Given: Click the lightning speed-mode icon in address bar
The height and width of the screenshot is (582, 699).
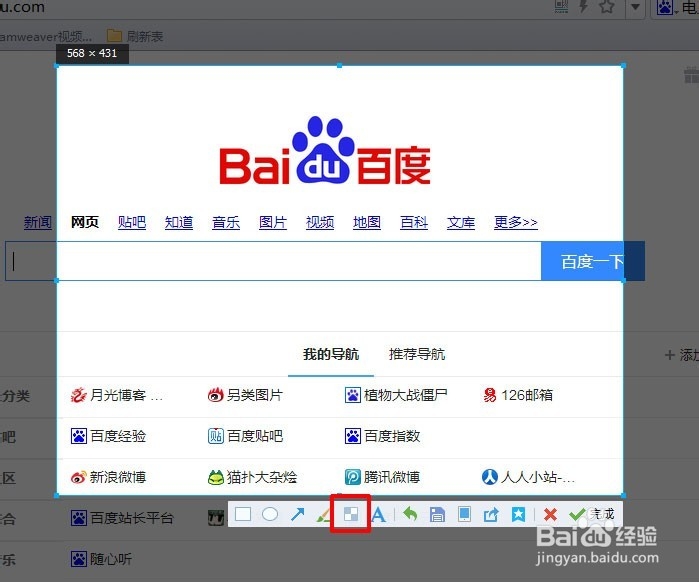Looking at the screenshot, I should [583, 6].
